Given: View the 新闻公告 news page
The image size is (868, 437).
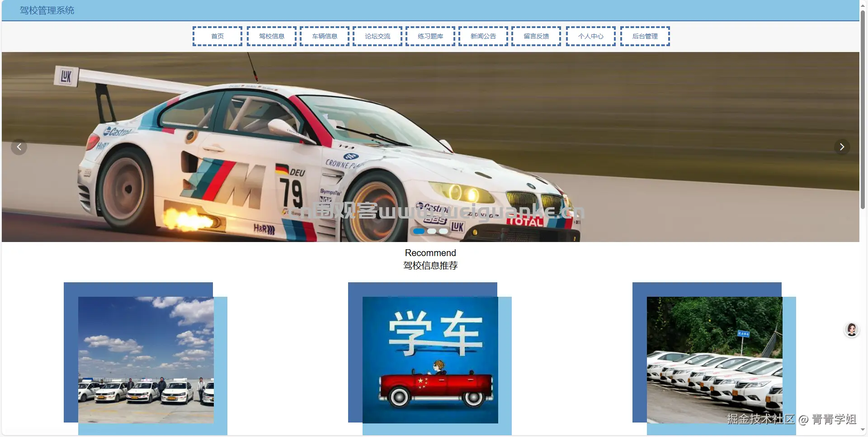Looking at the screenshot, I should [483, 36].
